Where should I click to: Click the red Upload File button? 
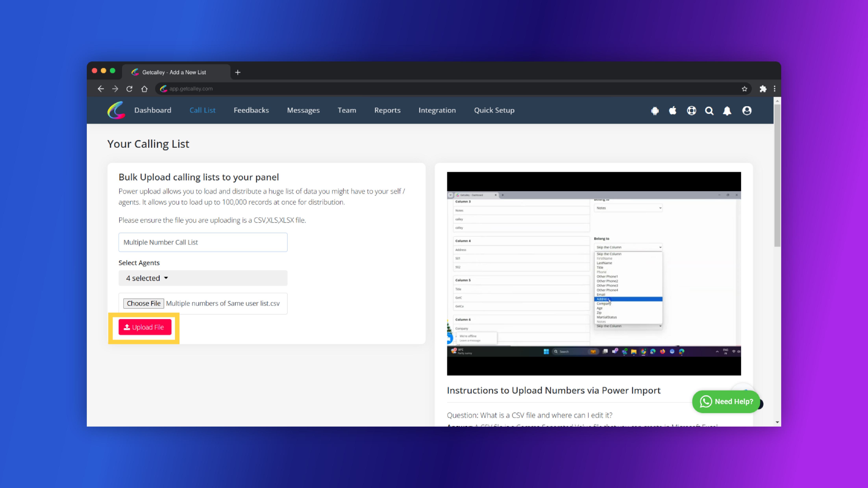click(145, 327)
